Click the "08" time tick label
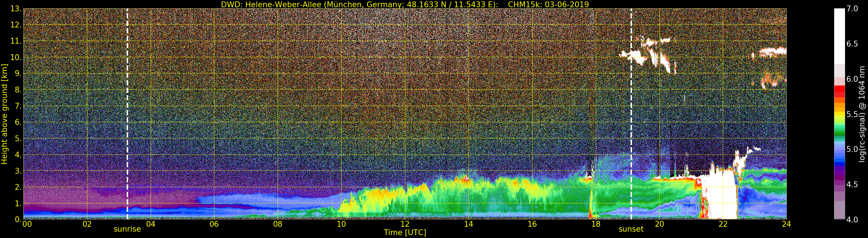 [278, 224]
